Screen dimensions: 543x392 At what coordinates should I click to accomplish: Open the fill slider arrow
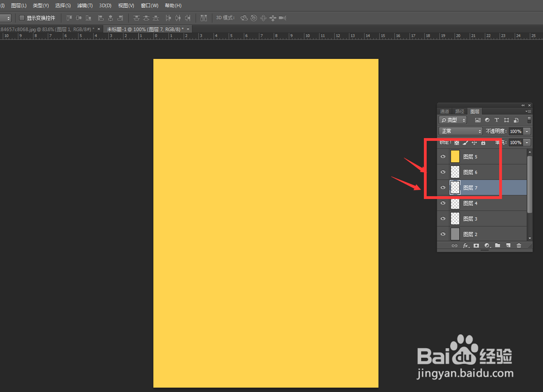tap(527, 142)
